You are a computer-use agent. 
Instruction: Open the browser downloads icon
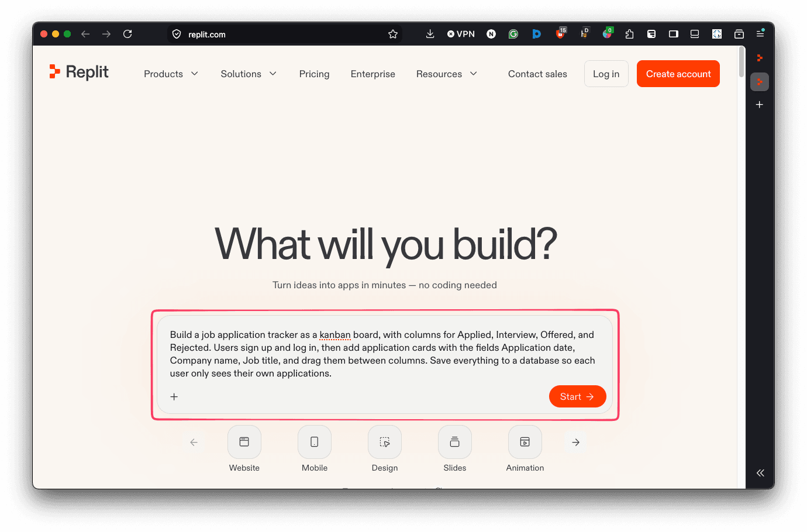[x=430, y=34]
